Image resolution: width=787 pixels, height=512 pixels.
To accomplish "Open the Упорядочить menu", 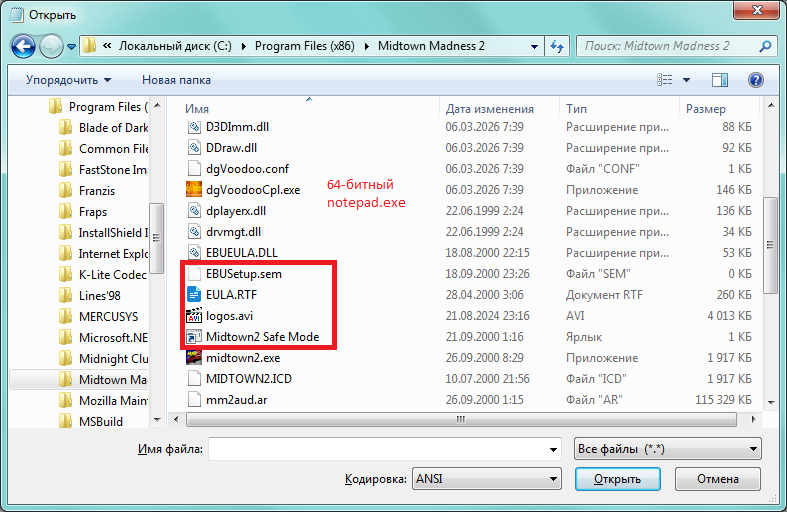I will [68, 80].
